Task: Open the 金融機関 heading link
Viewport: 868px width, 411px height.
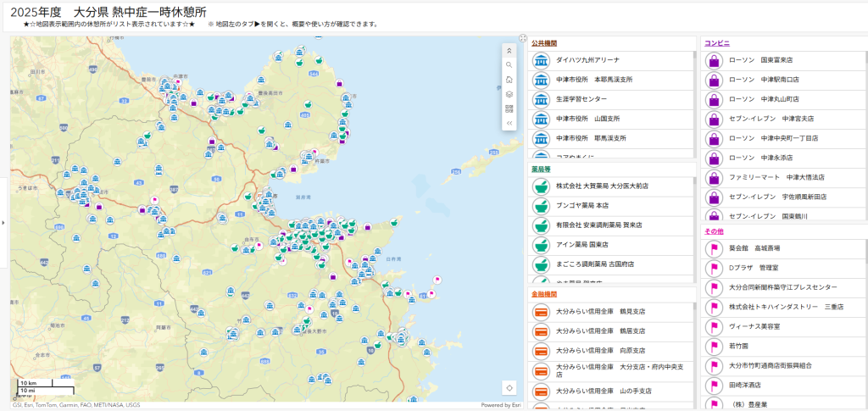Action: [x=544, y=294]
